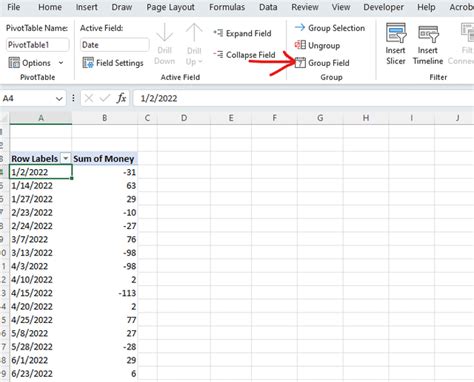Select the 3/13/2022 date cell

tap(41, 253)
